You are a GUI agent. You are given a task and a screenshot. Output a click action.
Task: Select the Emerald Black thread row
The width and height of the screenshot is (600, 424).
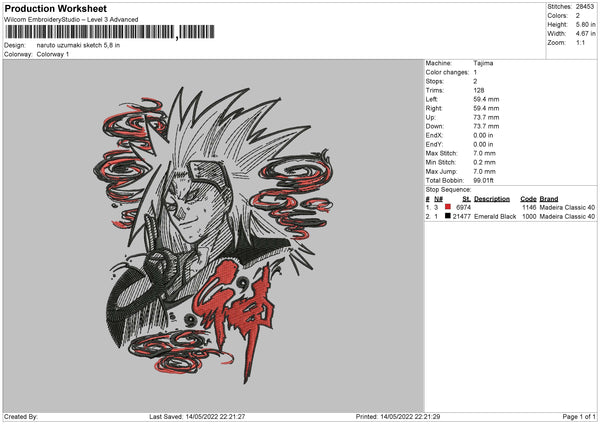coord(510,216)
